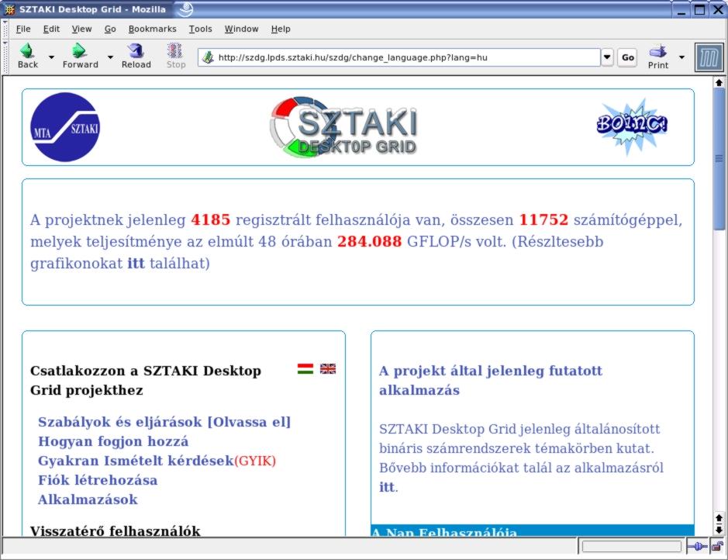Click the SZTAKI Desktop Grid banner logo
The image size is (728, 560).
343,126
